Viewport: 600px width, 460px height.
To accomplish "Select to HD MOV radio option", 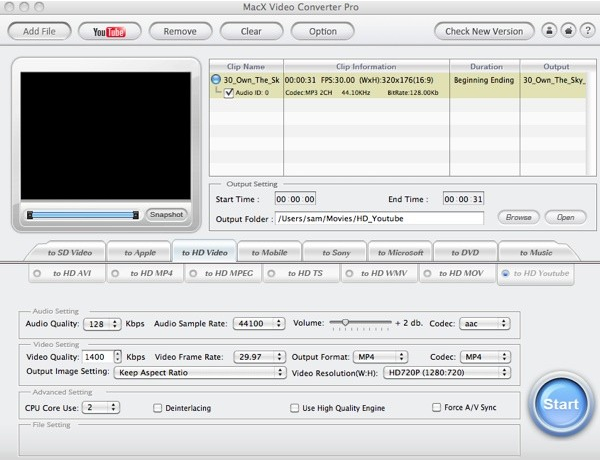I will (427, 274).
